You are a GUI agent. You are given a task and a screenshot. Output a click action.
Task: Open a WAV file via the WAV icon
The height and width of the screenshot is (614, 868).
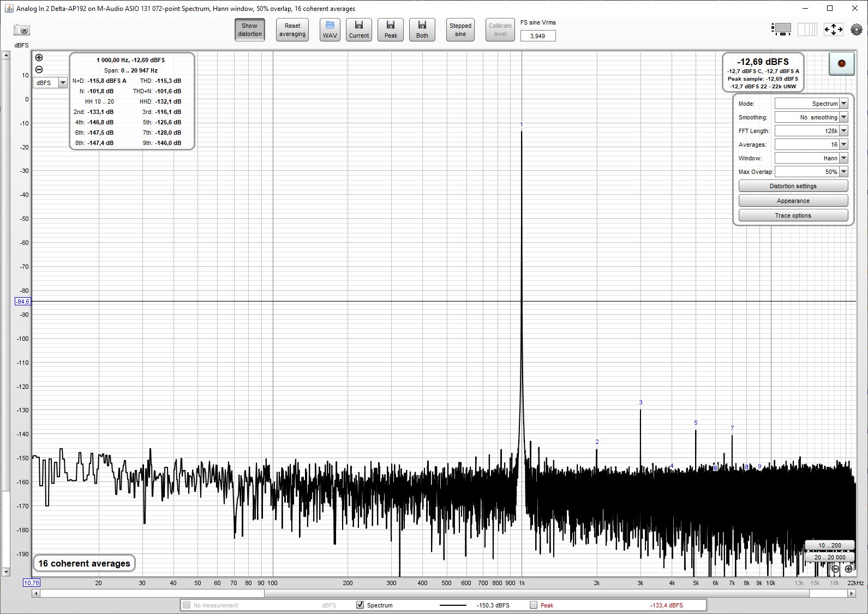pos(330,30)
